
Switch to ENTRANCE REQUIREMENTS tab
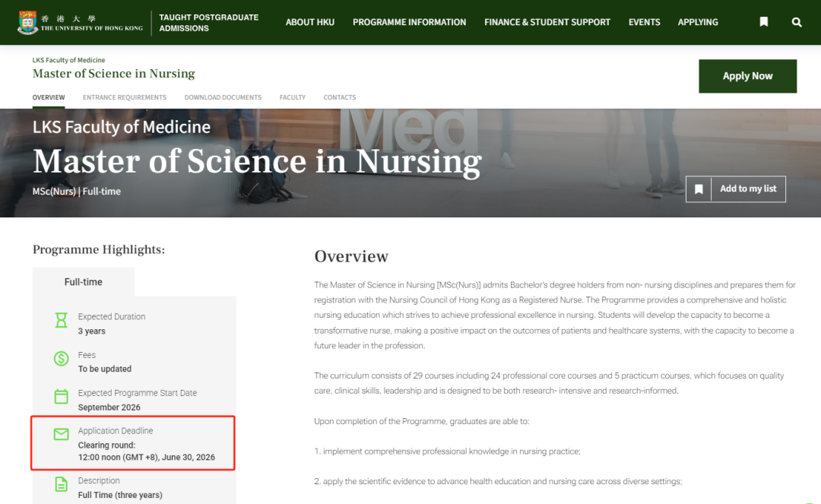(x=125, y=97)
